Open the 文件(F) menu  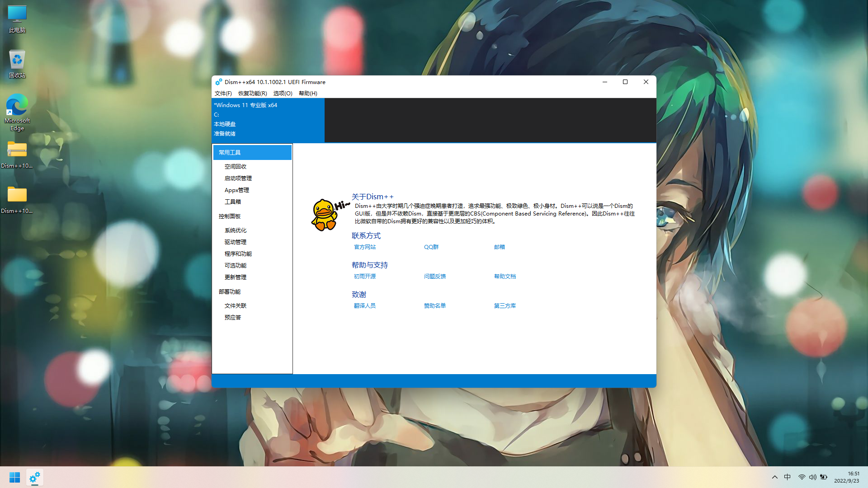point(223,94)
